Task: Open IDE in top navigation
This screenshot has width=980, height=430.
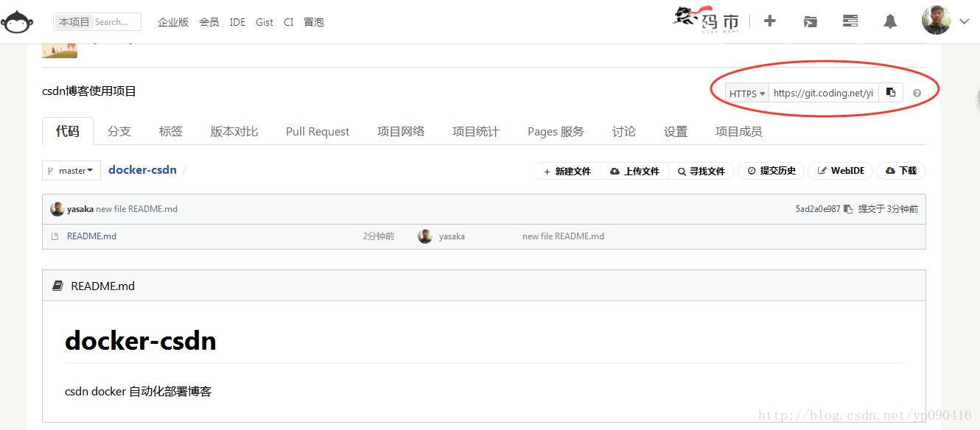Action: pos(237,22)
